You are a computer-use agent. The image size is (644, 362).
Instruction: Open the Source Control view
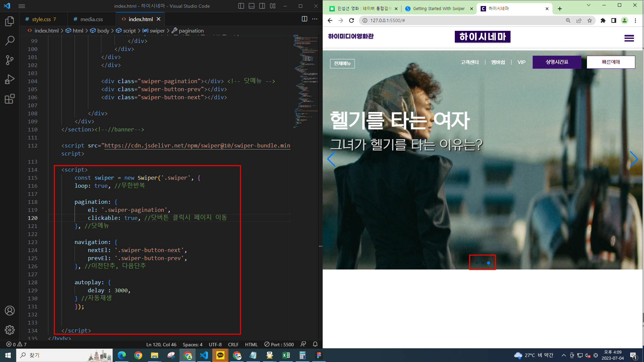(x=10, y=60)
